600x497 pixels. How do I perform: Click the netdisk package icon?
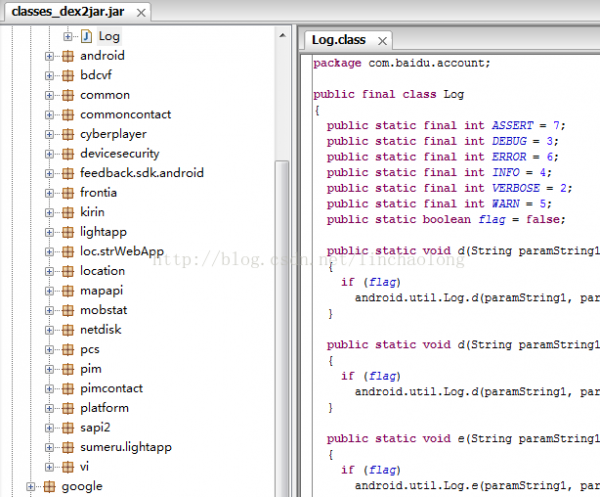[68, 330]
